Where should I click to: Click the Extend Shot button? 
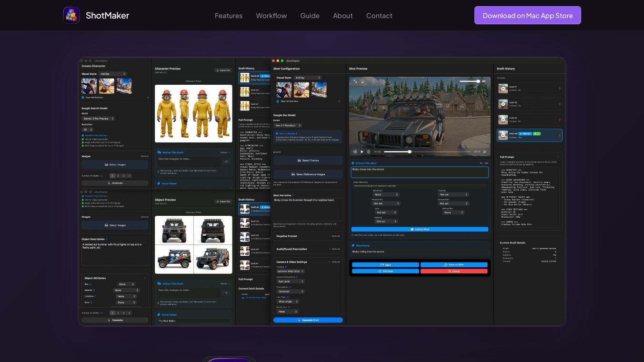click(x=420, y=229)
